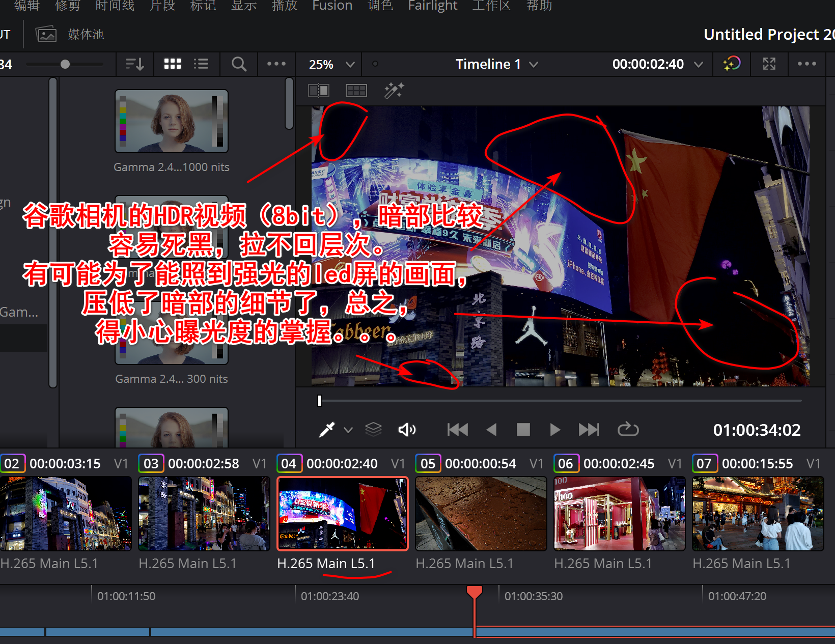Select clip 07 crowded street thumbnail
The image size is (835, 644).
(x=758, y=514)
